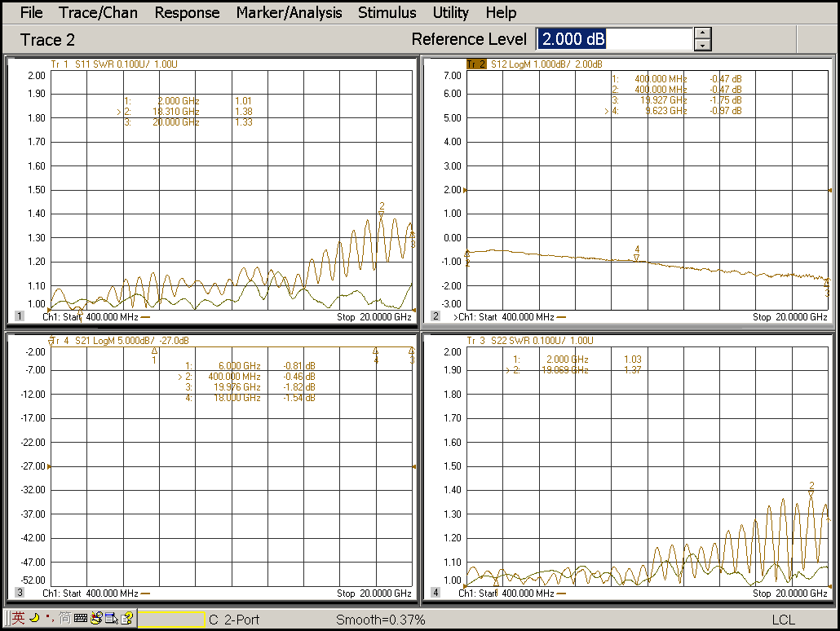Open the Trace/Chan menu
The height and width of the screenshot is (631, 840).
pos(98,12)
